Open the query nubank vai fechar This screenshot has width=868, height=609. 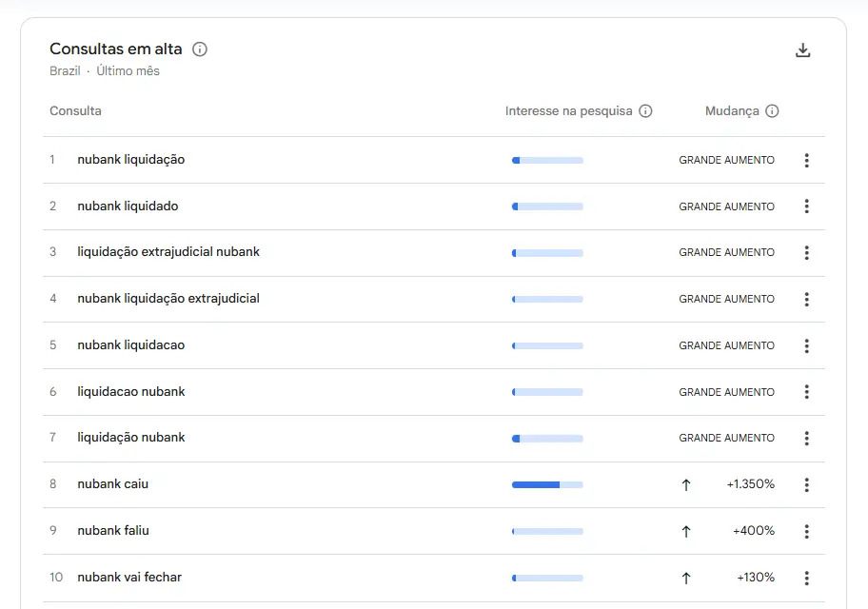pos(129,577)
